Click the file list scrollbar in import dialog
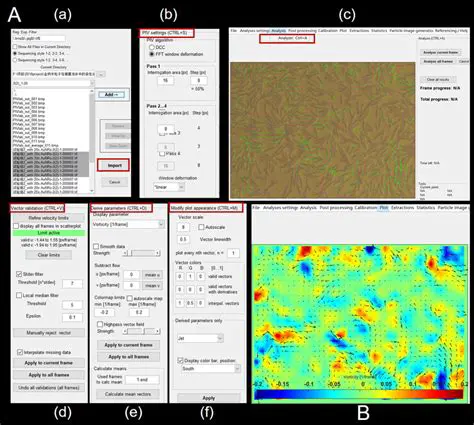Viewport: 474px width, 425px height. (92, 141)
